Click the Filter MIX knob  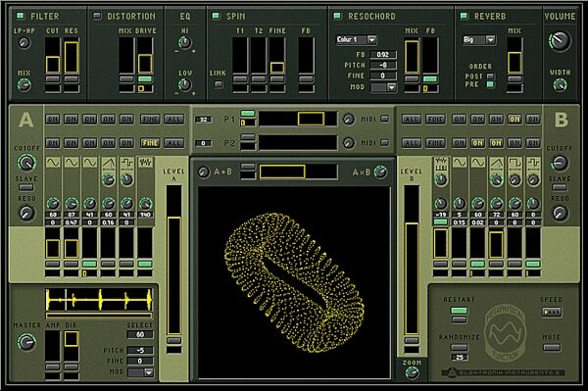tap(24, 85)
